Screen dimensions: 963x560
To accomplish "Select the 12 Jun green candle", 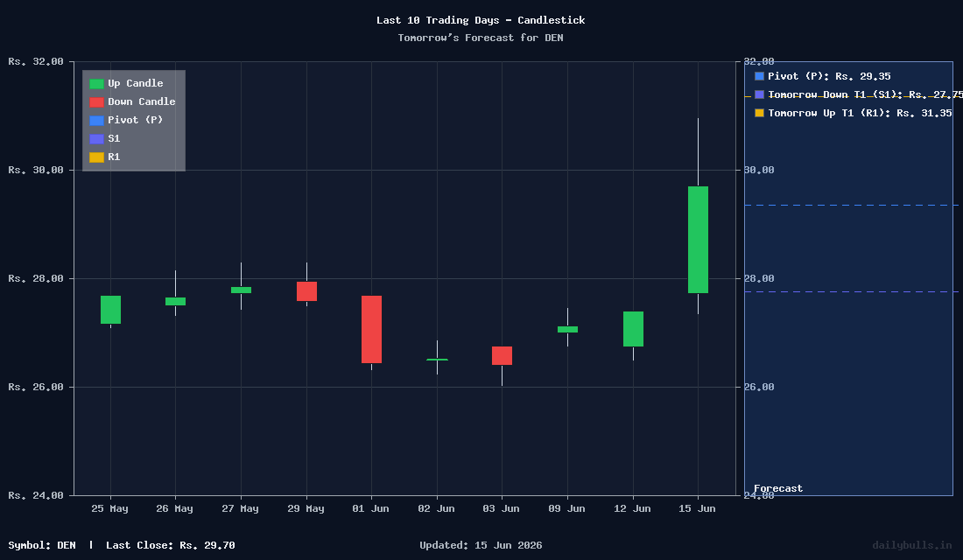I will [x=633, y=329].
